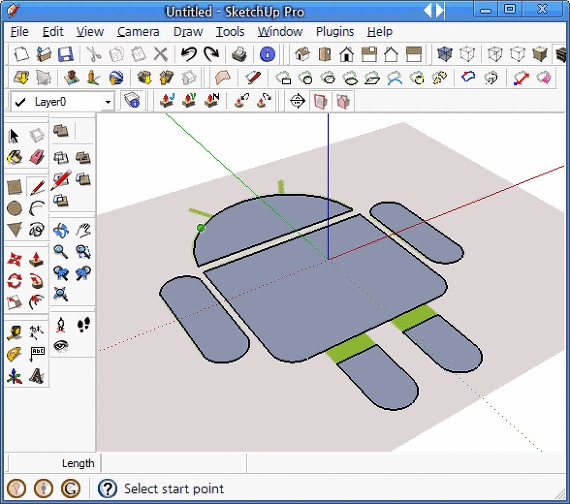Select the Protractor tool

pyautogui.click(x=15, y=354)
